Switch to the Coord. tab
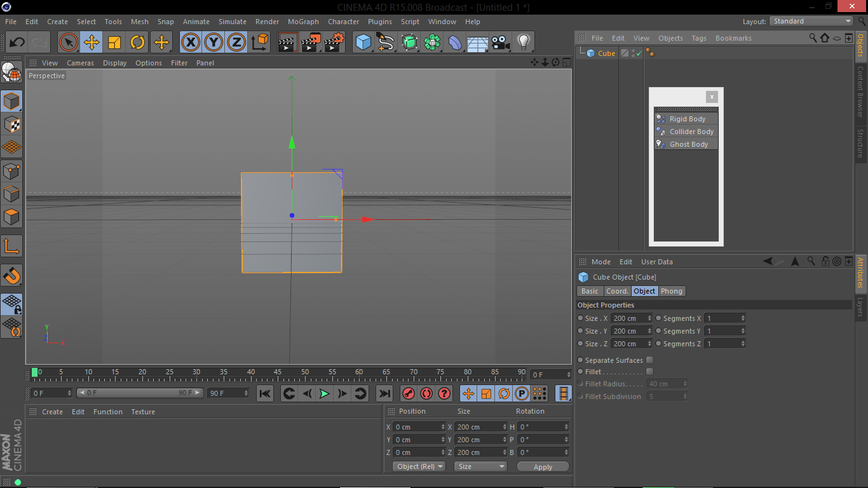The image size is (868, 488). pyautogui.click(x=616, y=291)
